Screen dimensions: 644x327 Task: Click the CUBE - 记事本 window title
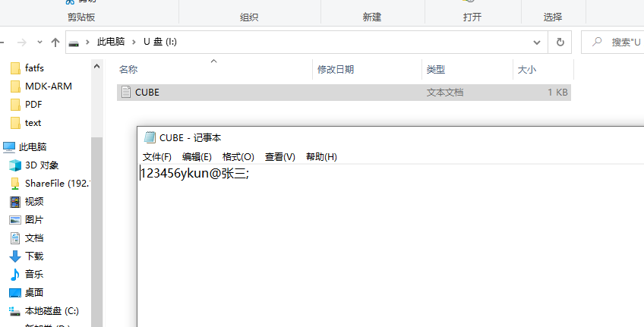191,137
